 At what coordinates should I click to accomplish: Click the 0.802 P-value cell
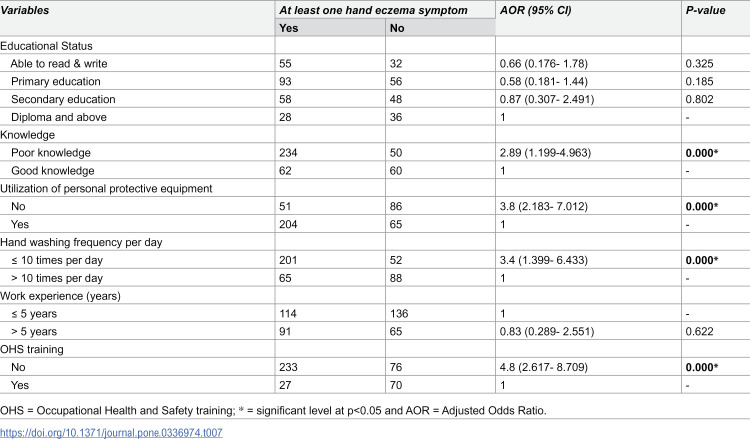(x=699, y=99)
